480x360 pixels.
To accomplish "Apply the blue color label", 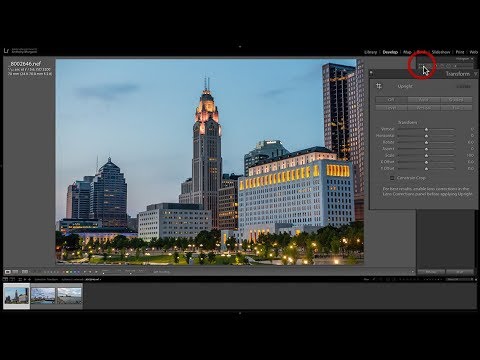I will [75, 272].
